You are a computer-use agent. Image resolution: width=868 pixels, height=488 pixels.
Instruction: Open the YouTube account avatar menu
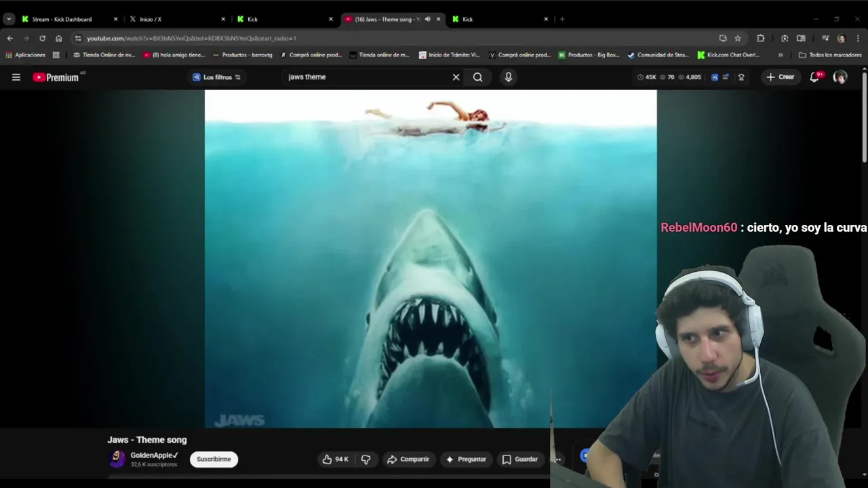tap(840, 77)
